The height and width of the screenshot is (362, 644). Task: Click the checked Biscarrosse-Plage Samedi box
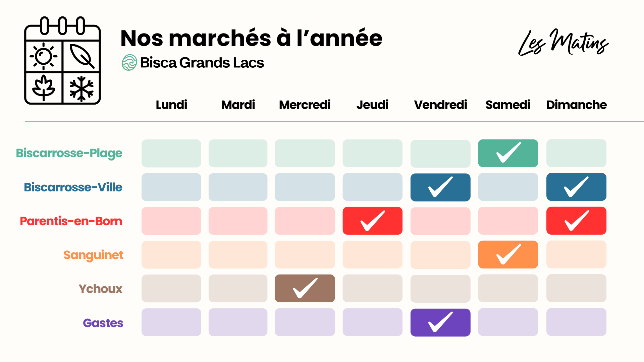point(508,153)
